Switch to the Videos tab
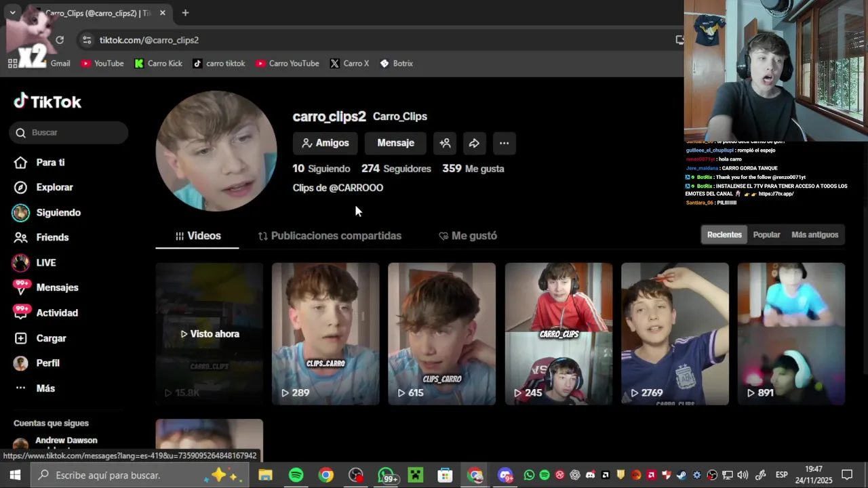This screenshot has width=868, height=488. (x=197, y=236)
